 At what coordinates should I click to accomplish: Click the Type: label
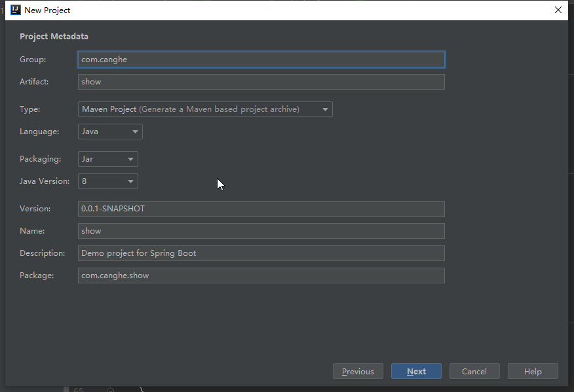tap(30, 109)
